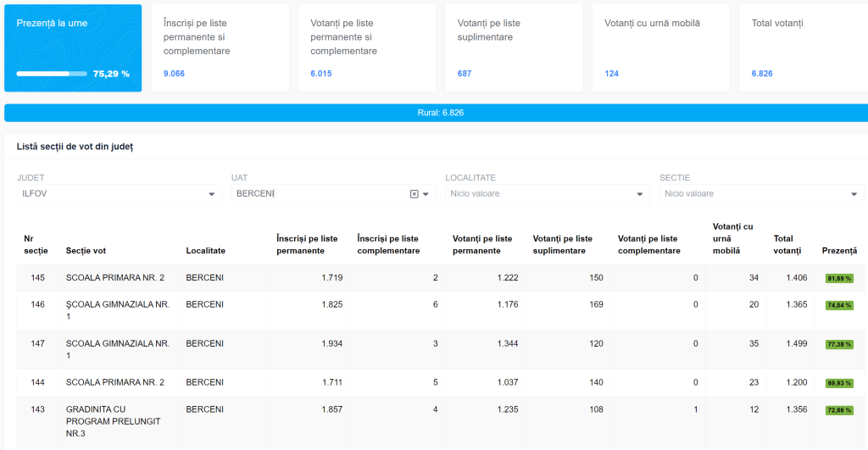Open the SECTIE dropdown list
The height and width of the screenshot is (450, 868).
point(854,195)
